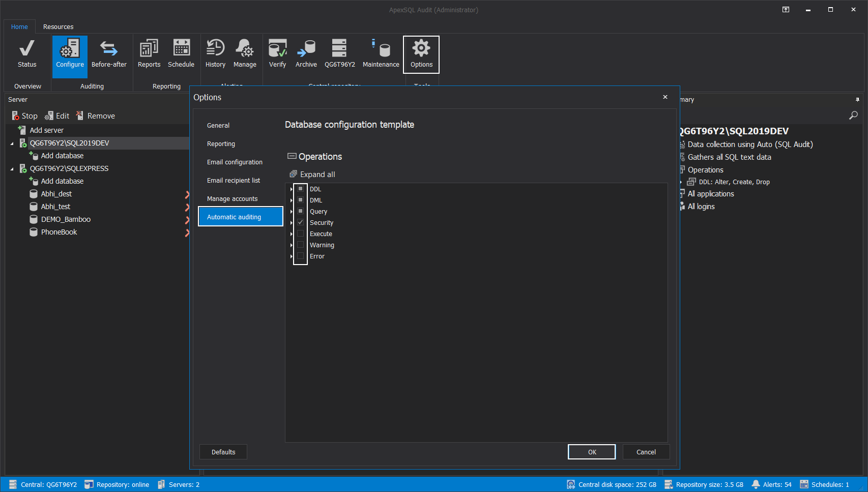Click the Cancel button
This screenshot has width=868, height=492.
pos(646,452)
